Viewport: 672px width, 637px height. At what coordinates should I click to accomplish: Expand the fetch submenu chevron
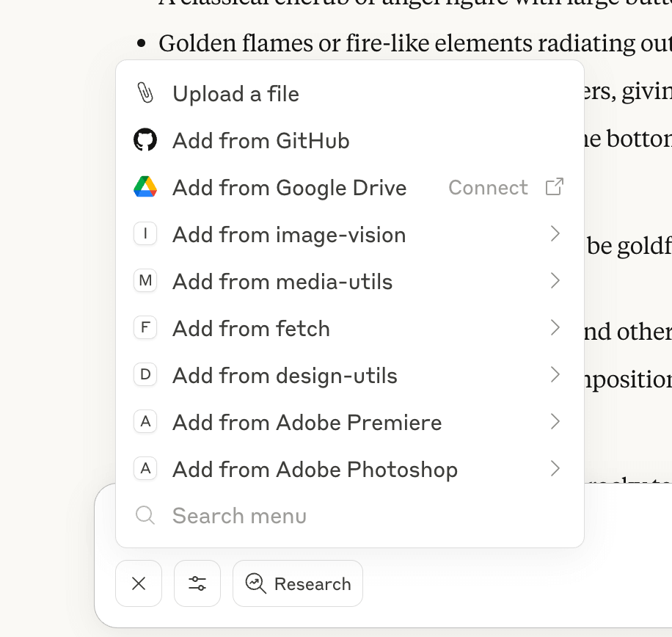pyautogui.click(x=555, y=328)
